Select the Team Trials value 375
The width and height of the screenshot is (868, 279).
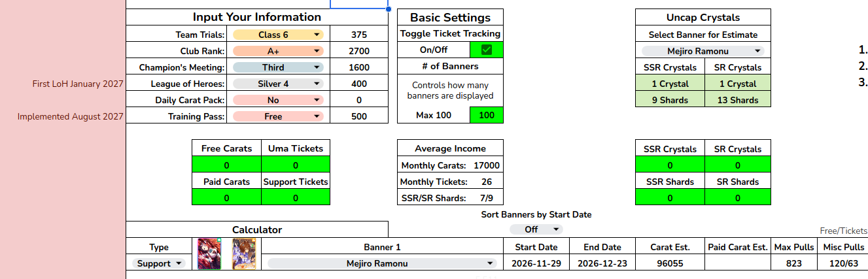pos(358,35)
